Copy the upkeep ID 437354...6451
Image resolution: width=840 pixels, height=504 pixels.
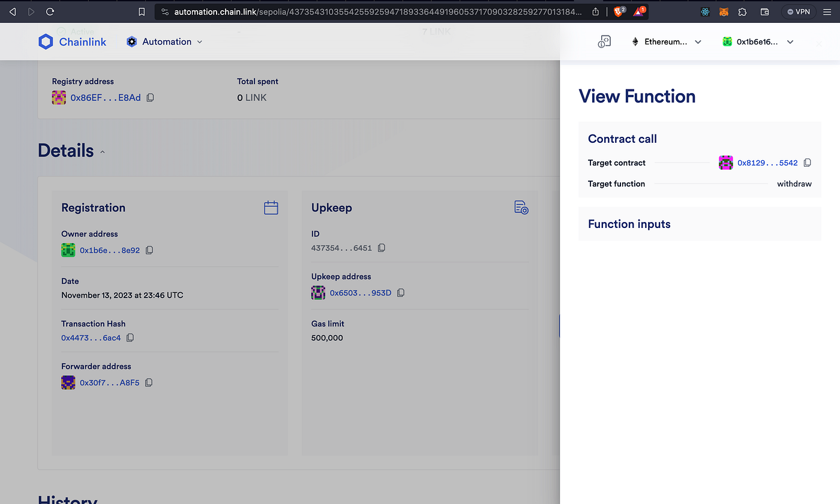point(382,248)
